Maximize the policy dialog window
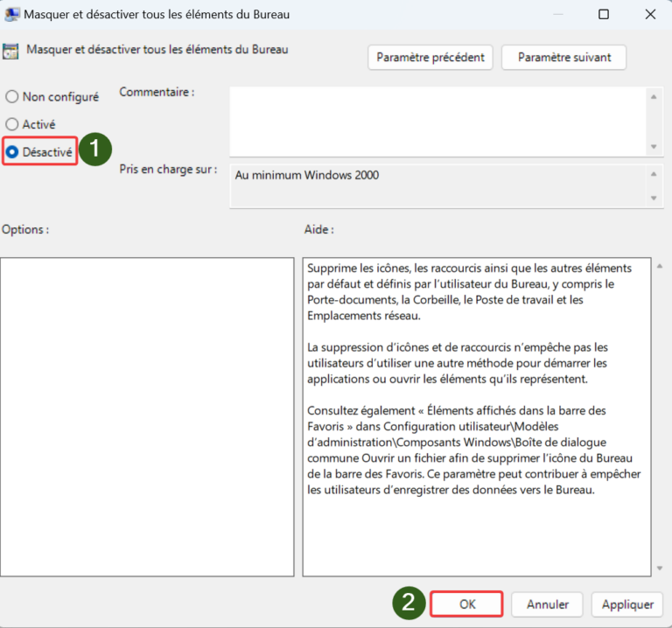The image size is (672, 628). click(604, 14)
